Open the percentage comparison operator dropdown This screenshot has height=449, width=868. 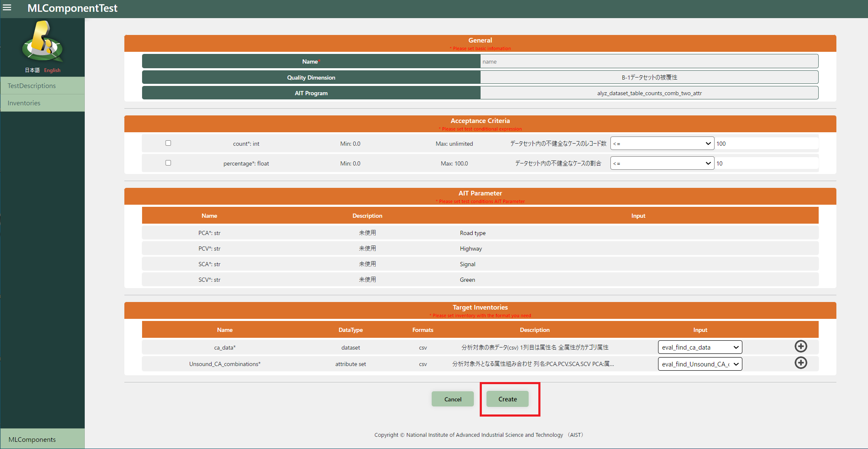coord(662,163)
